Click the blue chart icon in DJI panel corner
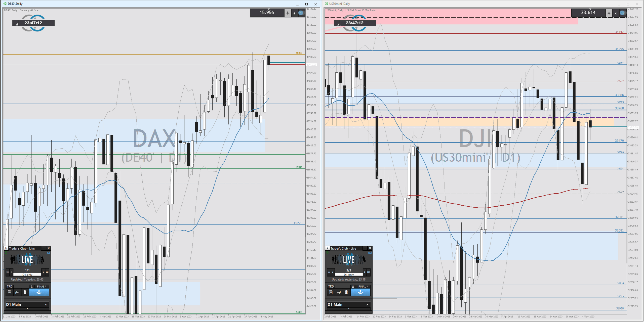 (370, 253)
